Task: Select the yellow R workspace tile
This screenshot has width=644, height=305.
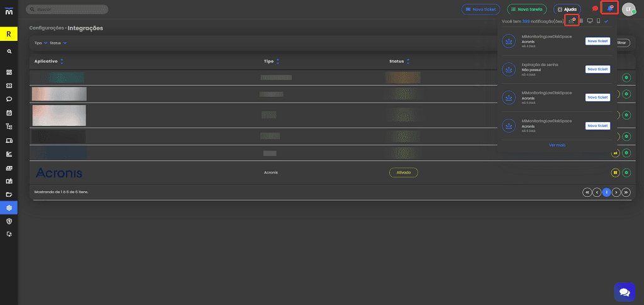Action: click(9, 34)
